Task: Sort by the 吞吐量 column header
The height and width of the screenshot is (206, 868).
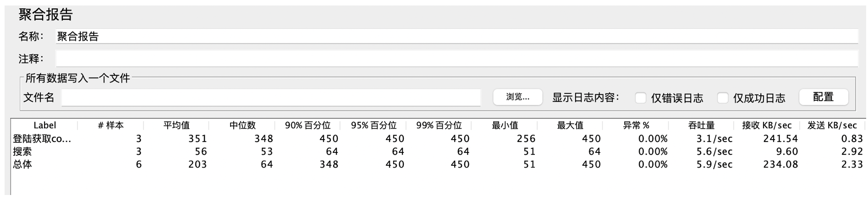Action: click(x=701, y=125)
